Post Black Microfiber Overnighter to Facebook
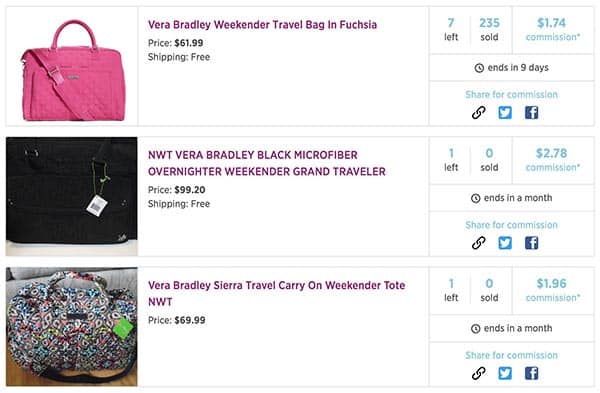 coord(532,243)
